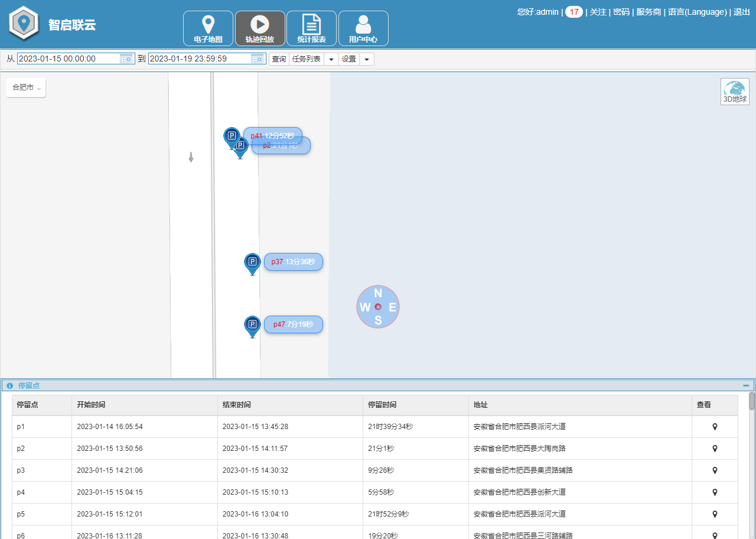The width and height of the screenshot is (756, 539).
Task: Click the p37 parking marker on map
Action: click(x=252, y=261)
